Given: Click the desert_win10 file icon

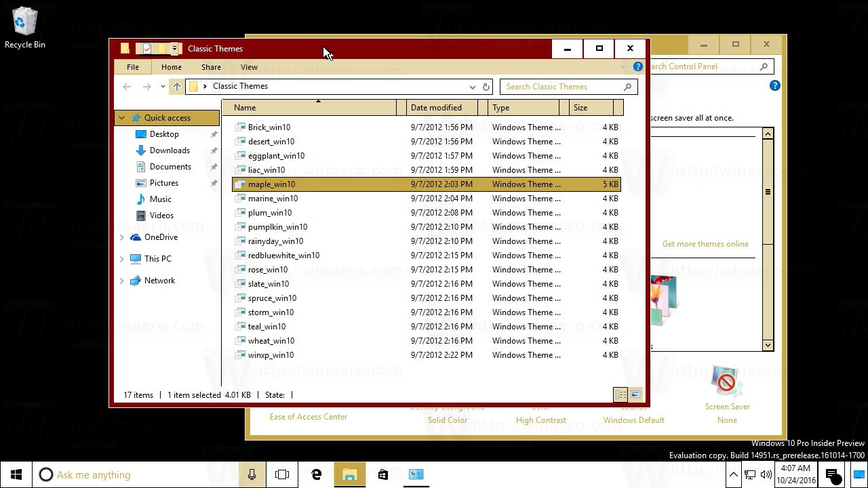Looking at the screenshot, I should click(x=240, y=142).
